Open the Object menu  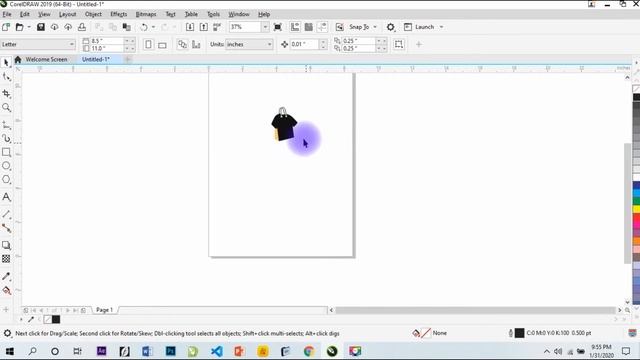(93, 14)
